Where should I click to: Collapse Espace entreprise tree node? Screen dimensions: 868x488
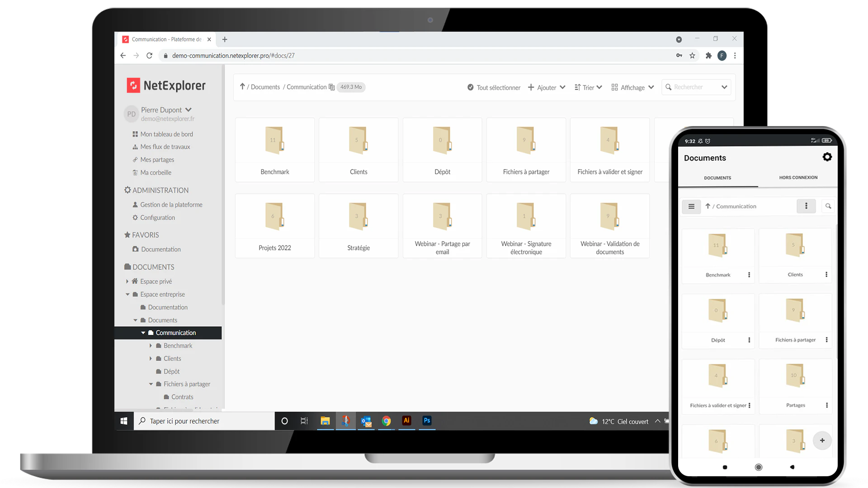point(127,295)
